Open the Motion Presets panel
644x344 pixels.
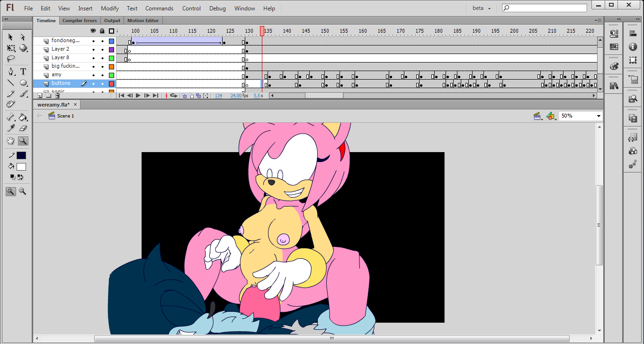[x=633, y=164]
